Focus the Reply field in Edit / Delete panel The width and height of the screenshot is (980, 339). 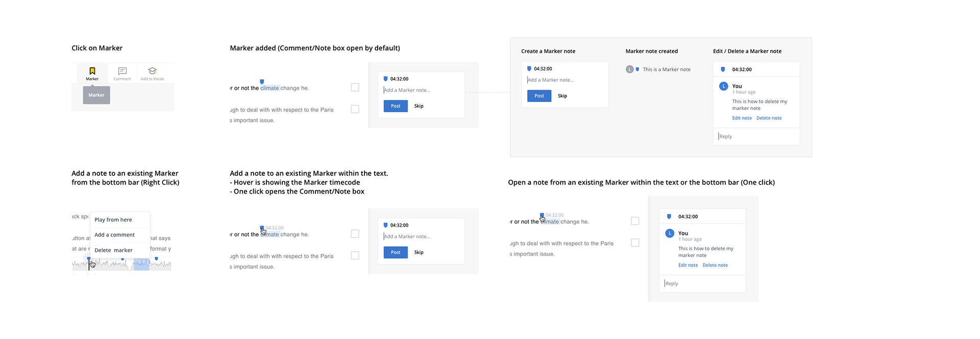click(x=755, y=137)
